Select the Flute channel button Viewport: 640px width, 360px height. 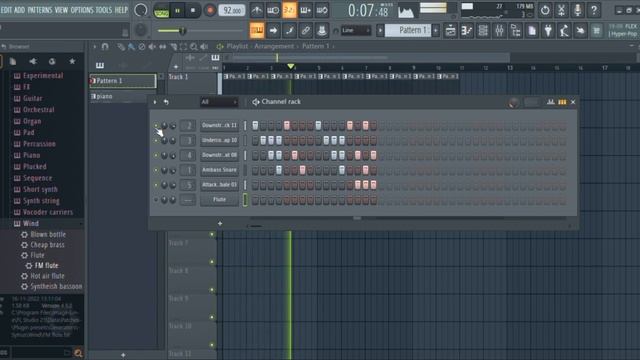(219, 200)
